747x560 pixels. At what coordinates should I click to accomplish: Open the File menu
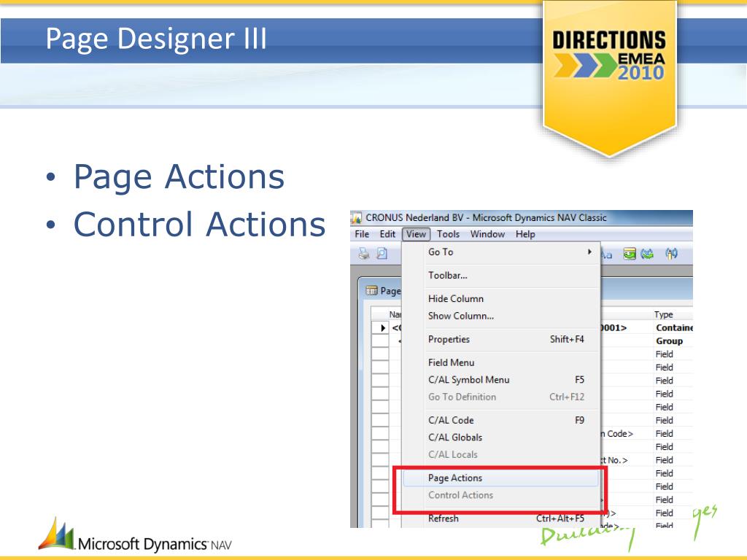[x=362, y=234]
